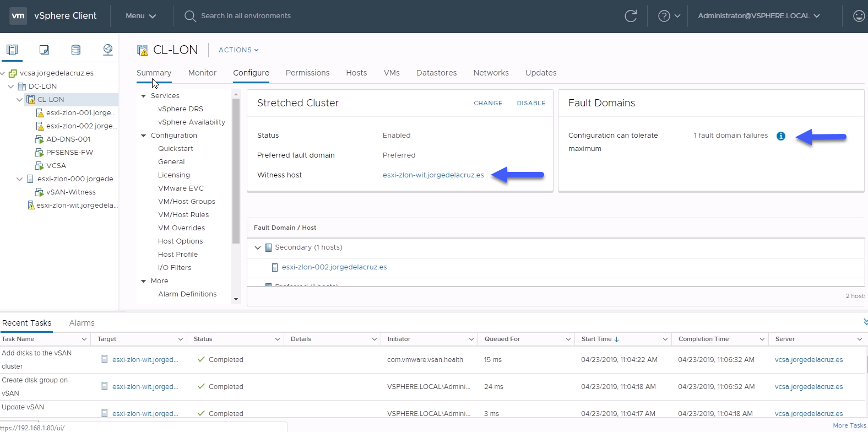The image size is (868, 432).
Task: Open the VMs tab
Action: (392, 73)
